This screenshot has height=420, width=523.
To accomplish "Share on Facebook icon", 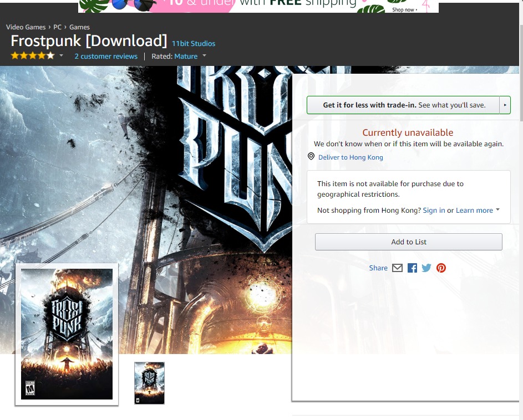I will coord(412,268).
